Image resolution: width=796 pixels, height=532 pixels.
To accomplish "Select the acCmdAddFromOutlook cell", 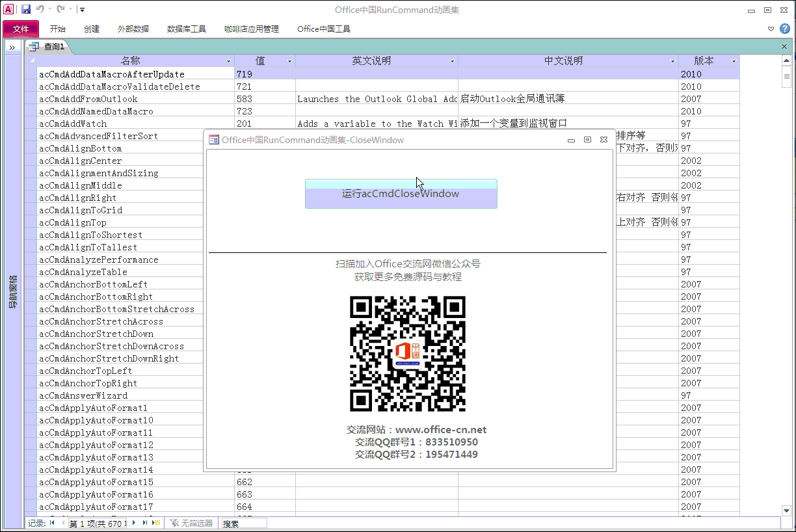I will tap(135, 99).
